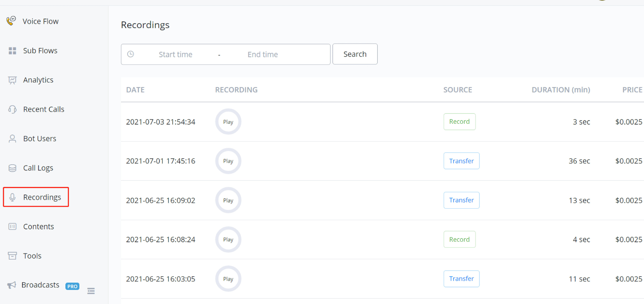The height and width of the screenshot is (304, 644).
Task: Click the Tools archive box icon
Action: click(12, 256)
